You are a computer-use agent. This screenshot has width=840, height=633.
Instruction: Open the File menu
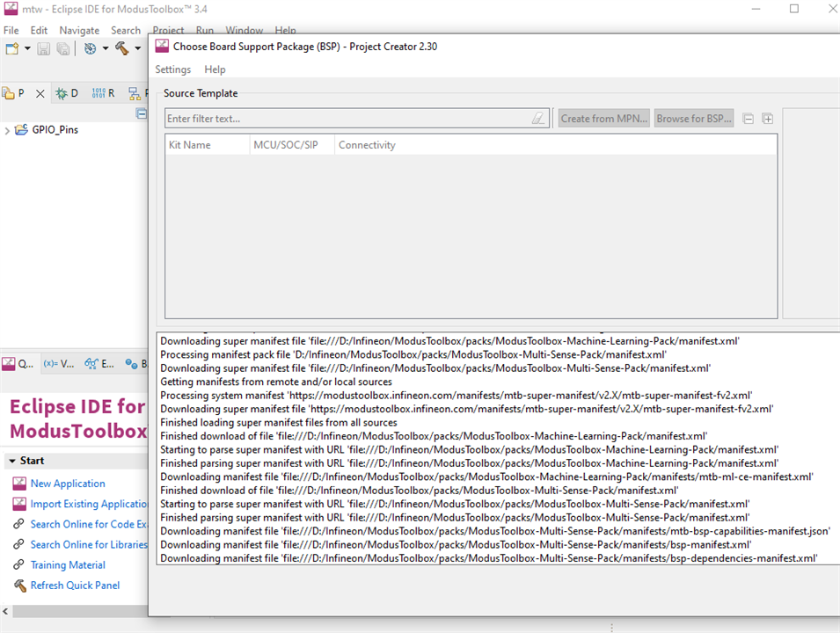[x=11, y=31]
